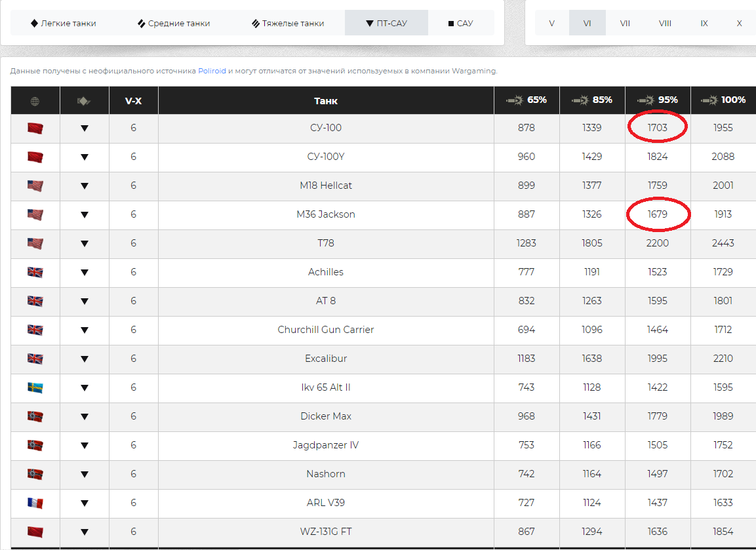Select the САУ filter tab
This screenshot has height=550, width=756.
pos(460,23)
